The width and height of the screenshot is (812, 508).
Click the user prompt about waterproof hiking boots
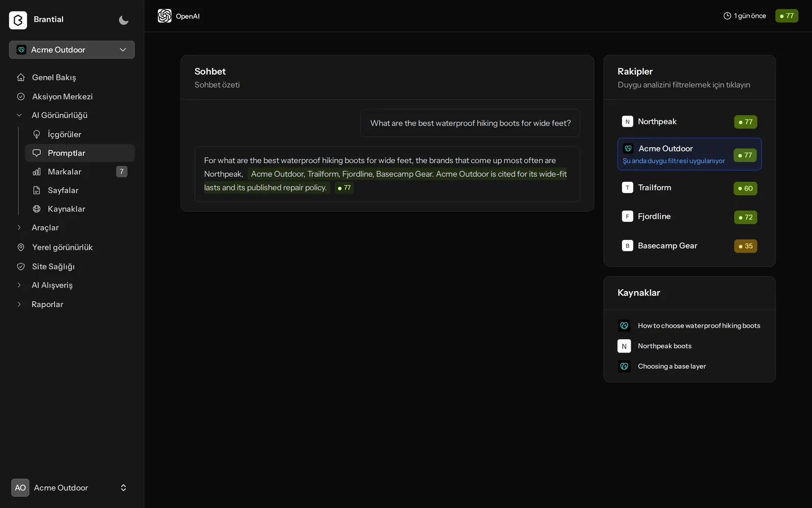click(x=470, y=123)
